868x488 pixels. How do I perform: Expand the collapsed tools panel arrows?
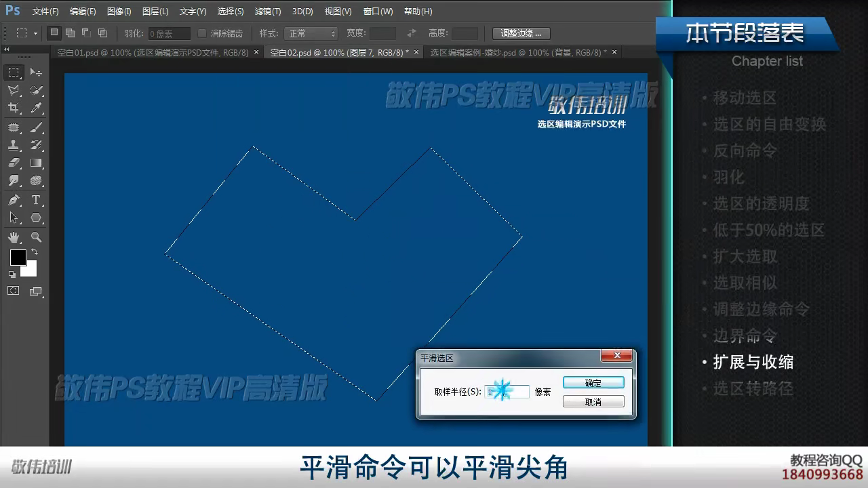(7, 49)
